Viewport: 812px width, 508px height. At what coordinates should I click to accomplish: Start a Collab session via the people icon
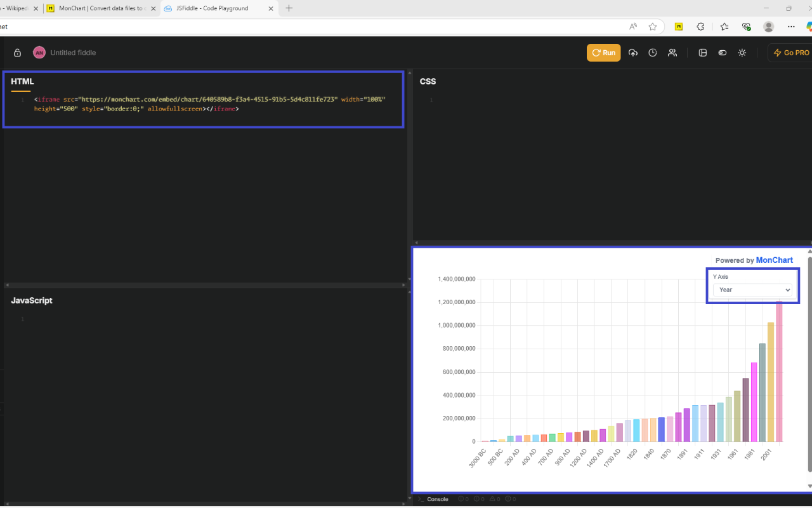pyautogui.click(x=672, y=53)
